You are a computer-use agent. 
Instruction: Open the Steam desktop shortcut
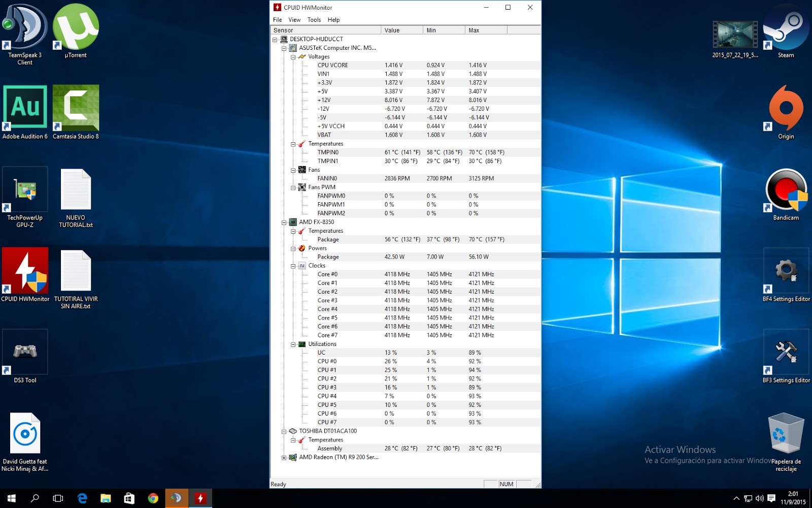(786, 31)
